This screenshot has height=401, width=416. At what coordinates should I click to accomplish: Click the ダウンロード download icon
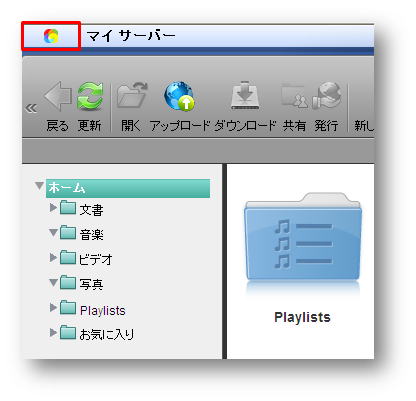click(x=245, y=95)
